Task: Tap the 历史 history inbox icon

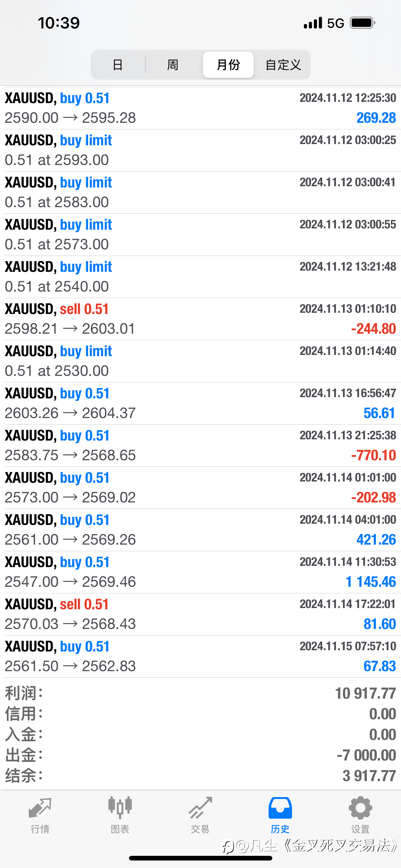Action: pos(280,808)
